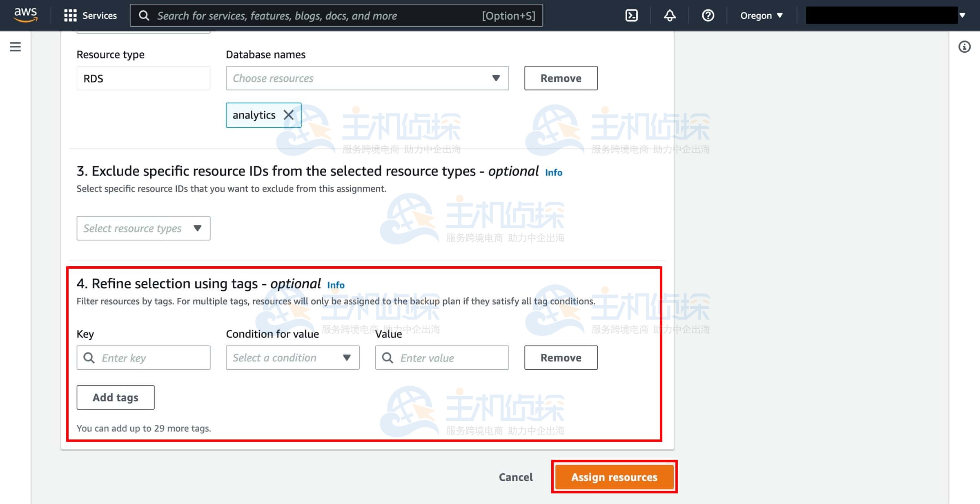Open the left navigation hamburger menu

(15, 47)
